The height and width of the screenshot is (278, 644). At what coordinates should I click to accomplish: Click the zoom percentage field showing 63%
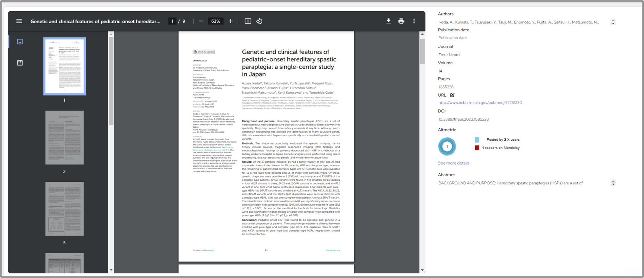216,21
